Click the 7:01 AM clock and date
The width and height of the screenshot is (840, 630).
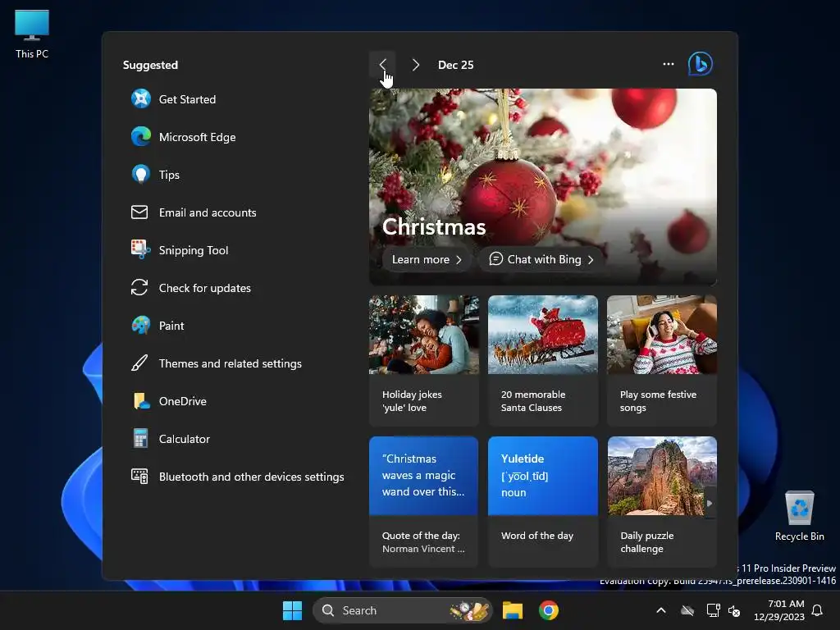click(779, 610)
